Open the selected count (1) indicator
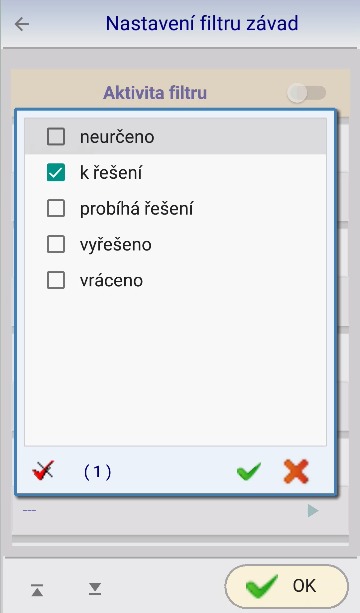The height and width of the screenshot is (613, 360). 97,472
